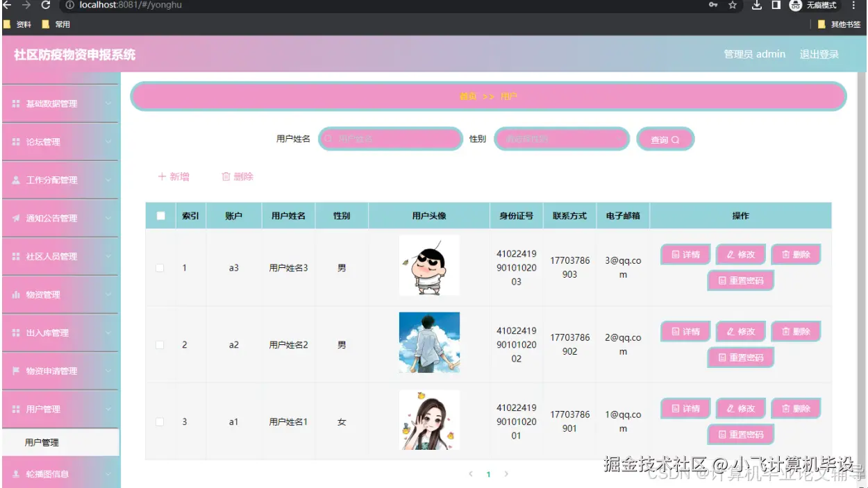Expand the 物资管理 menu chevron
This screenshot has height=488, width=868.
[108, 294]
